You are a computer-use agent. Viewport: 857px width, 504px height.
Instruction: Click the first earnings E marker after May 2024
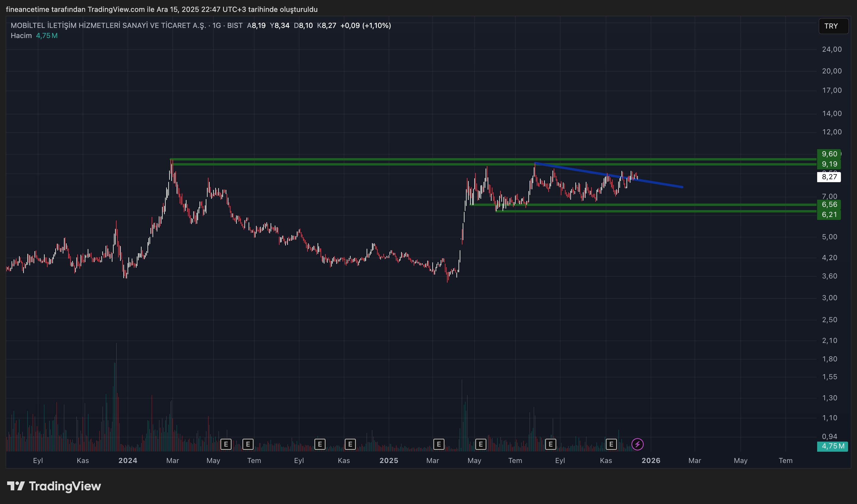pos(226,444)
